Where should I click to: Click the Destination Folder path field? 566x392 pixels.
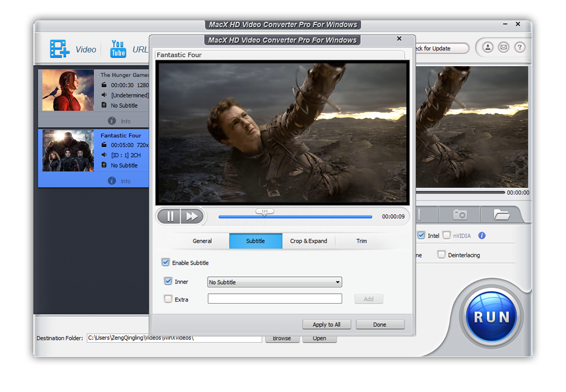174,338
